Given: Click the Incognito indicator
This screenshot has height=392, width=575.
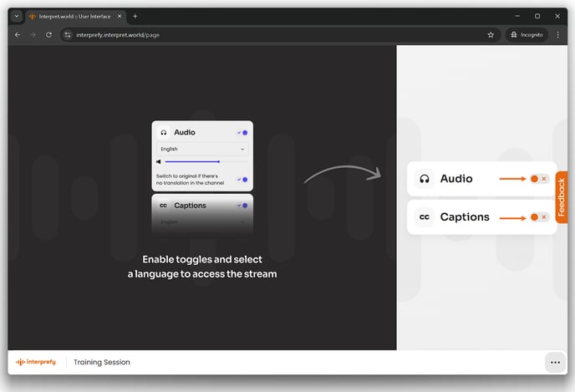Looking at the screenshot, I should click(x=527, y=35).
